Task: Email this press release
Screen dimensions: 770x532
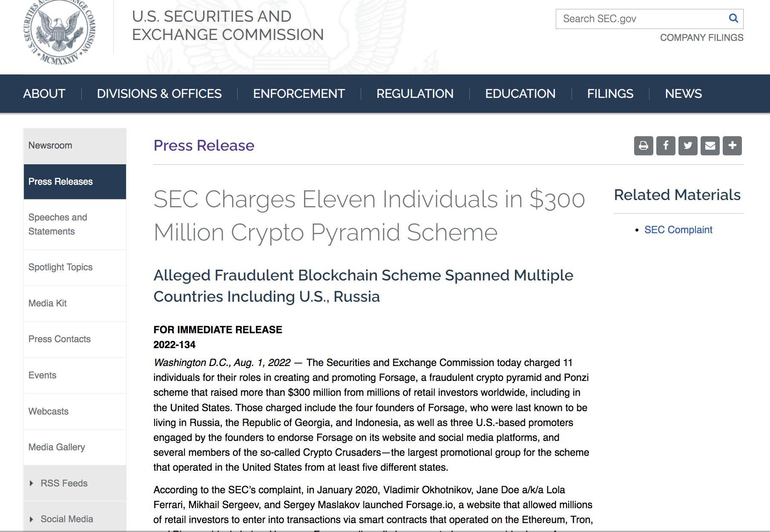Action: pyautogui.click(x=710, y=146)
